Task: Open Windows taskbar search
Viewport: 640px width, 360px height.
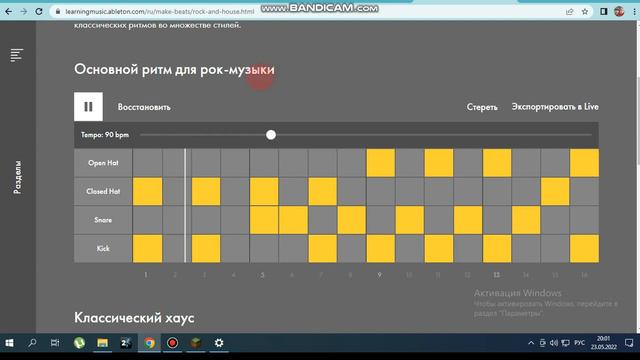Action: 32,343
